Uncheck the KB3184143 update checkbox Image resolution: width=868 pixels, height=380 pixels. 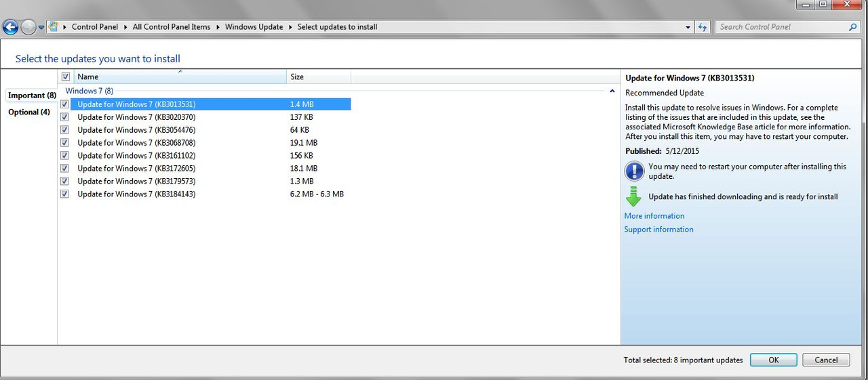pyautogui.click(x=65, y=194)
